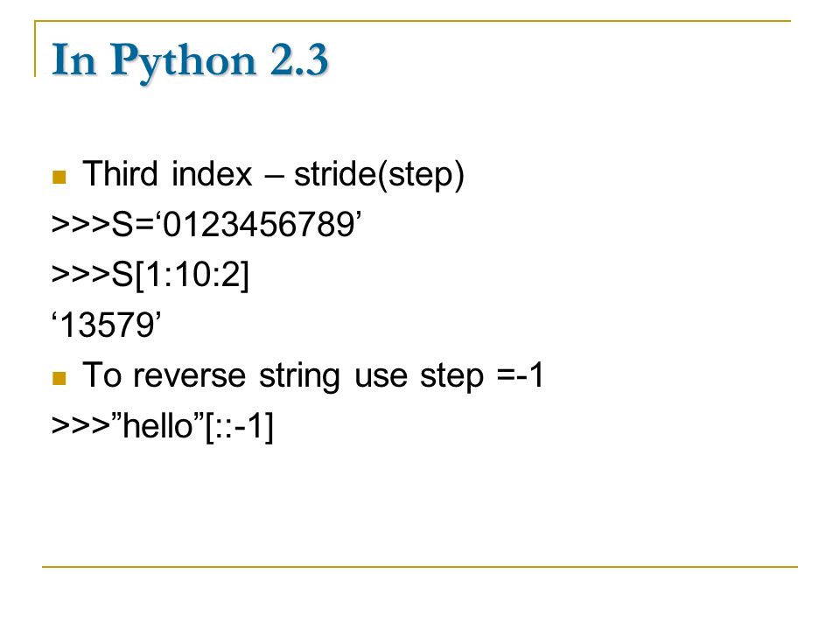This screenshot has width=840, height=630.
Task: Click 'To reverse string use step =-1'
Action: click(313, 376)
